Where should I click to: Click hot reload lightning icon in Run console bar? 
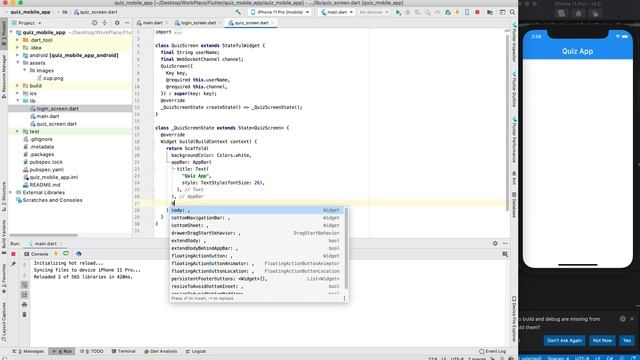[x=56, y=254]
